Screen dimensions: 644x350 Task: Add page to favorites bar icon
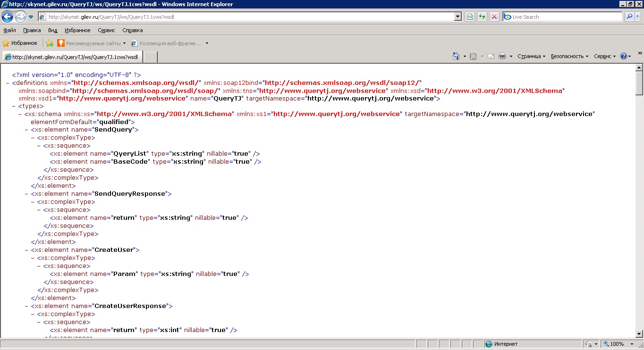50,43
